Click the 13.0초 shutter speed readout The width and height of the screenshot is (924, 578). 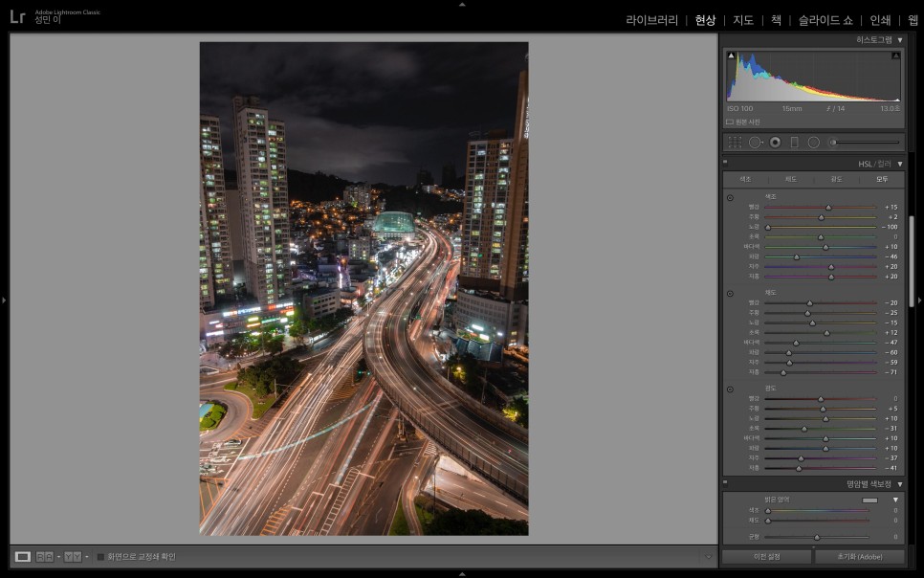(x=890, y=108)
